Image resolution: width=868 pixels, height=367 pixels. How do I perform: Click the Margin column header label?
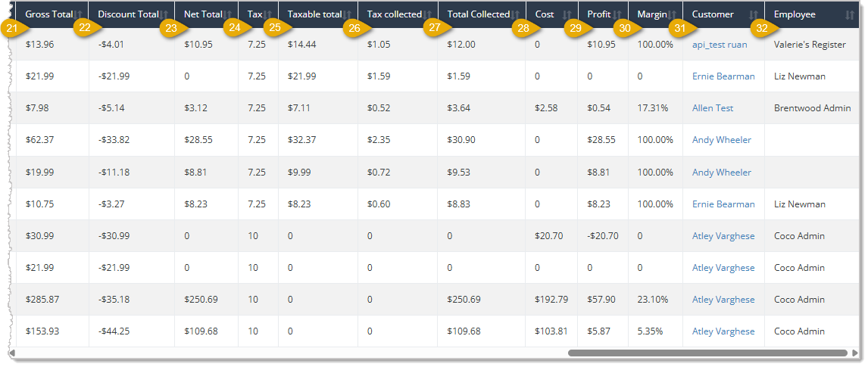tap(652, 14)
